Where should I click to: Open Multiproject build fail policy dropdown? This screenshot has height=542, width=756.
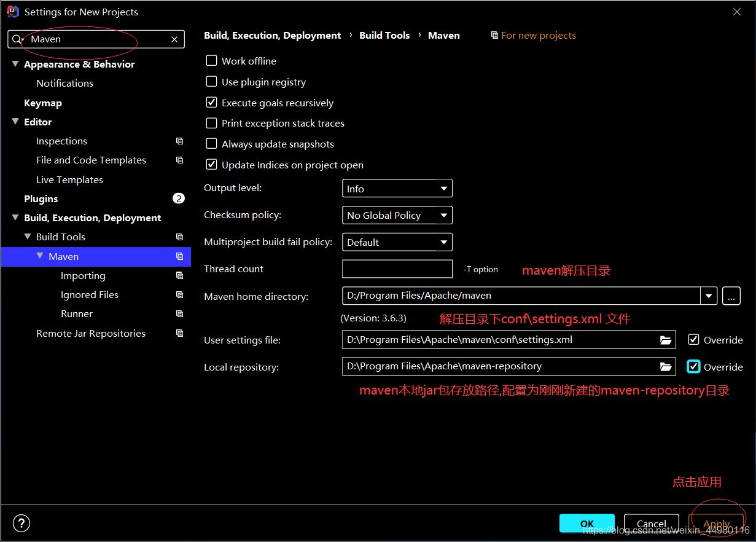397,242
